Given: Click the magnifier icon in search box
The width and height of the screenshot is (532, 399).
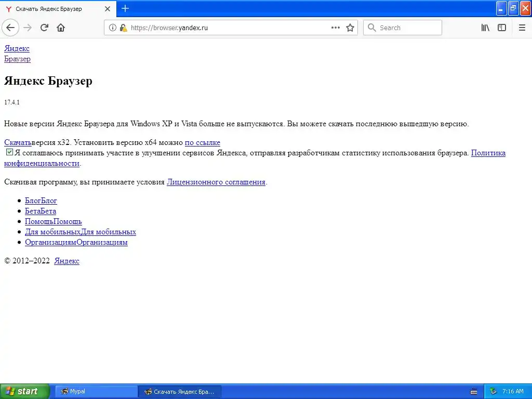Looking at the screenshot, I should pos(372,28).
